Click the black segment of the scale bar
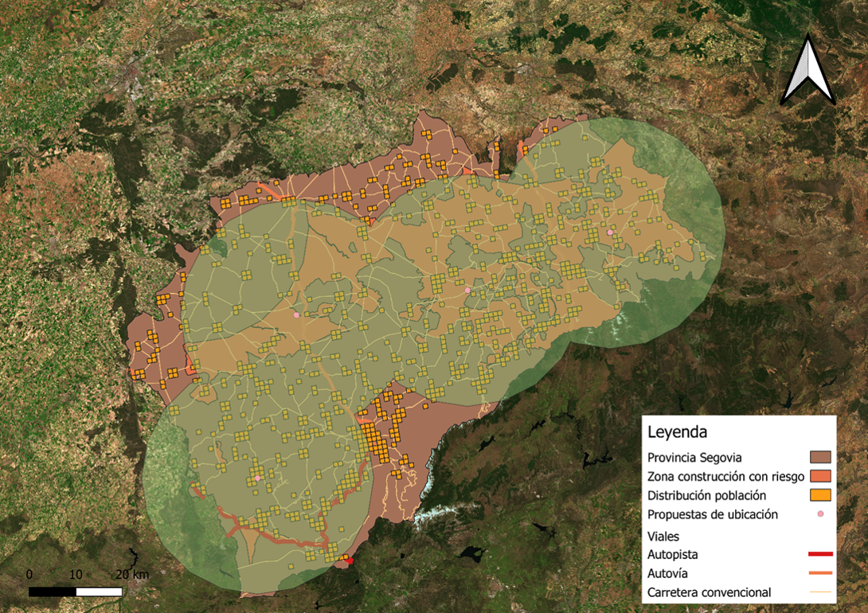The image size is (868, 613). point(53,592)
